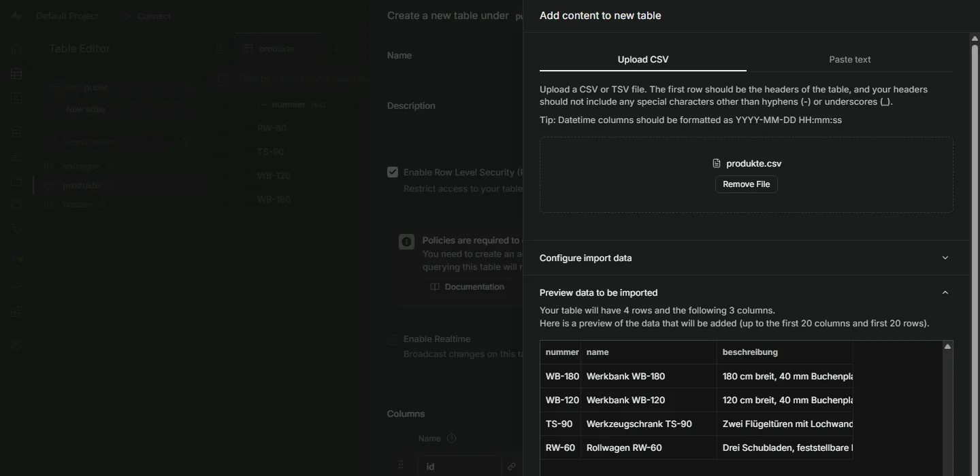Viewport: 980px width, 476px height.
Task: Click the Drei Schubladen description cell
Action: click(785, 447)
